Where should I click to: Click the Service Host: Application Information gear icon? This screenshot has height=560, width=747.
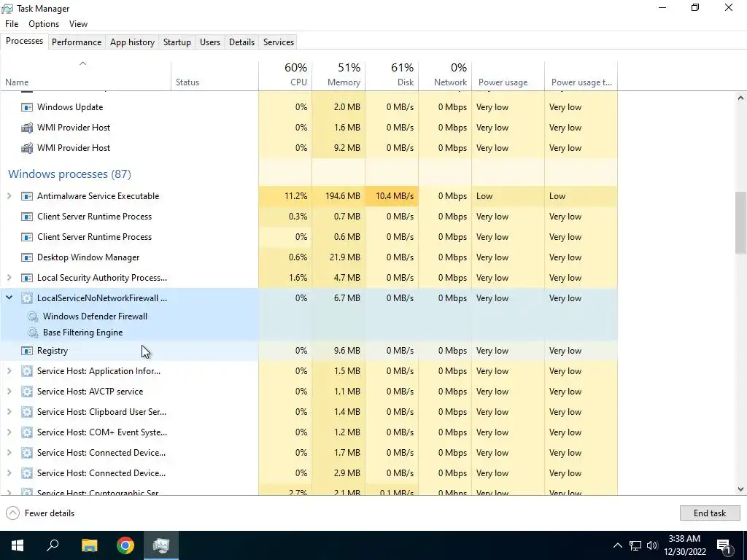click(27, 371)
